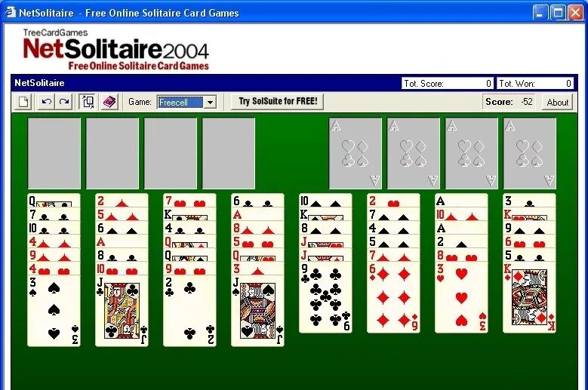The height and width of the screenshot is (390, 588).
Task: Select the Freecell game combo box field
Action: (x=186, y=102)
